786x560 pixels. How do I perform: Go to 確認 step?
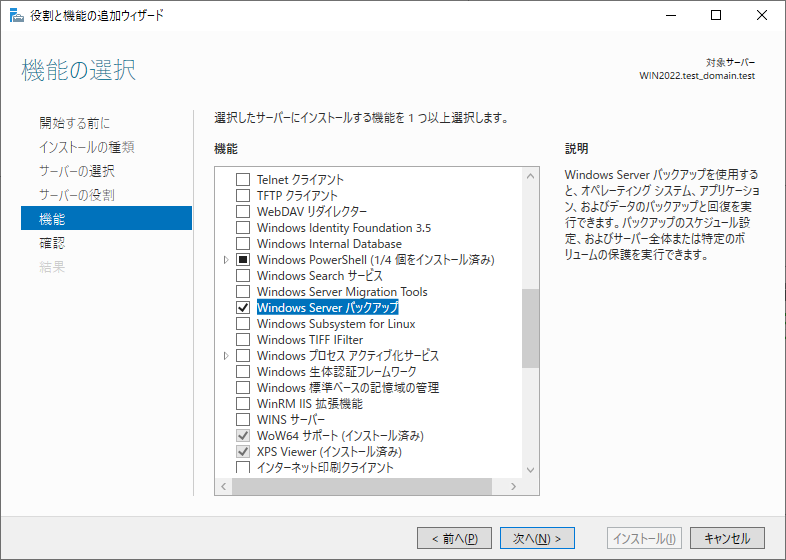[x=52, y=243]
